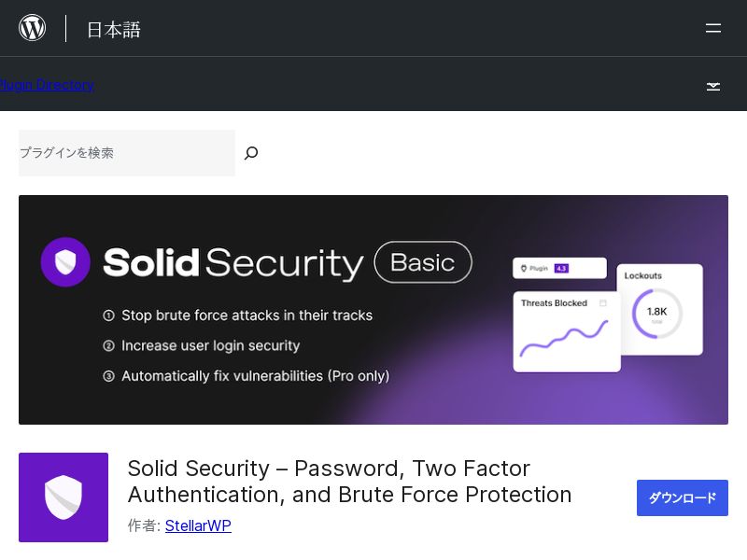
Task: Click the 'Stop brute force attacks' banner line
Action: 247,315
